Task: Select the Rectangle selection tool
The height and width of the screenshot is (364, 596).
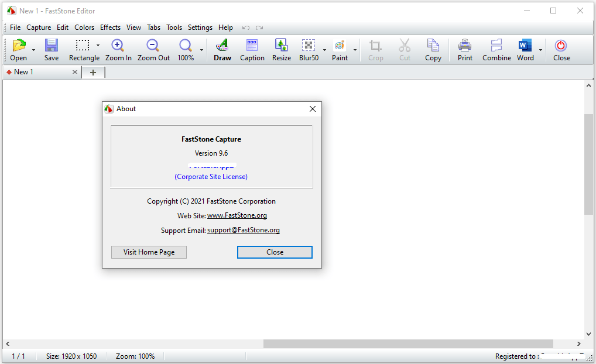Action: [x=83, y=46]
